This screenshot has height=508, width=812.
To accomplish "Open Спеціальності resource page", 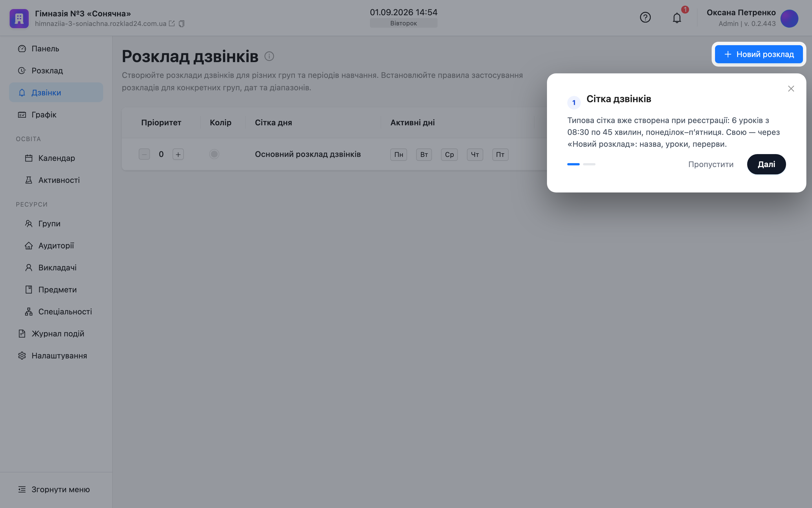I will click(x=56, y=312).
